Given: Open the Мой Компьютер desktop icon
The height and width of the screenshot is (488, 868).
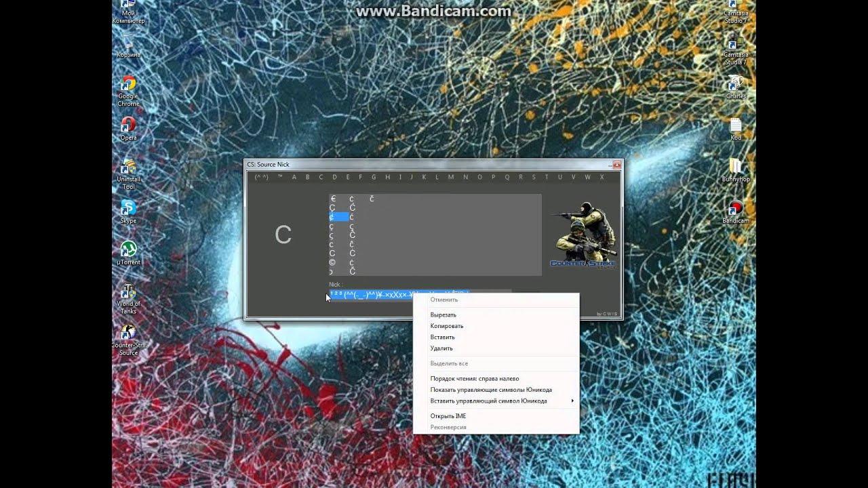Looking at the screenshot, I should tap(128, 12).
